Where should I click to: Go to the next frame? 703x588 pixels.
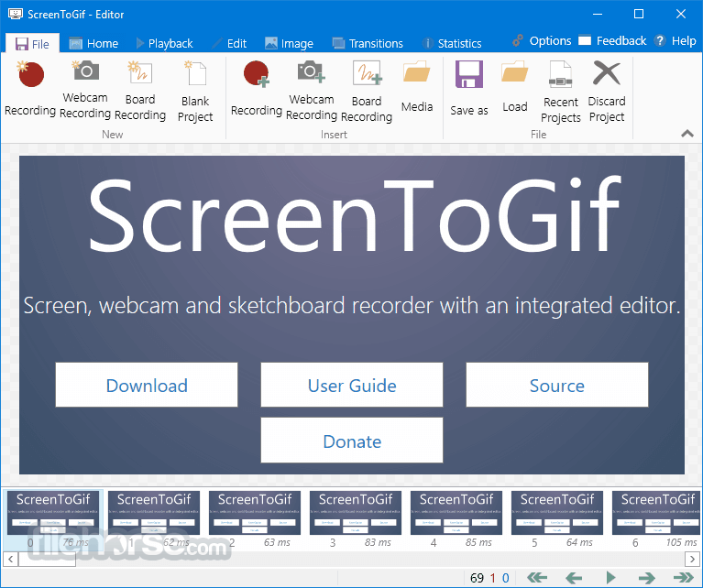647,578
